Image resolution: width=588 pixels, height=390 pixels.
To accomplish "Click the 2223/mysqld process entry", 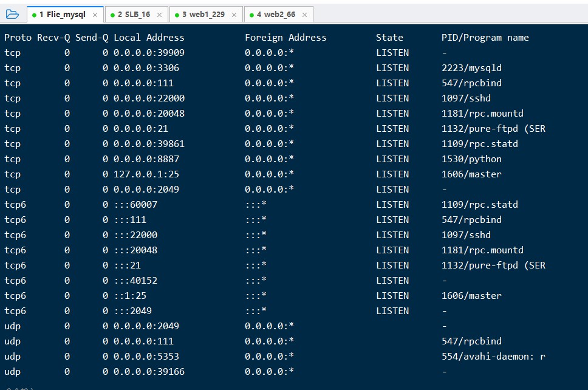I will coord(463,68).
